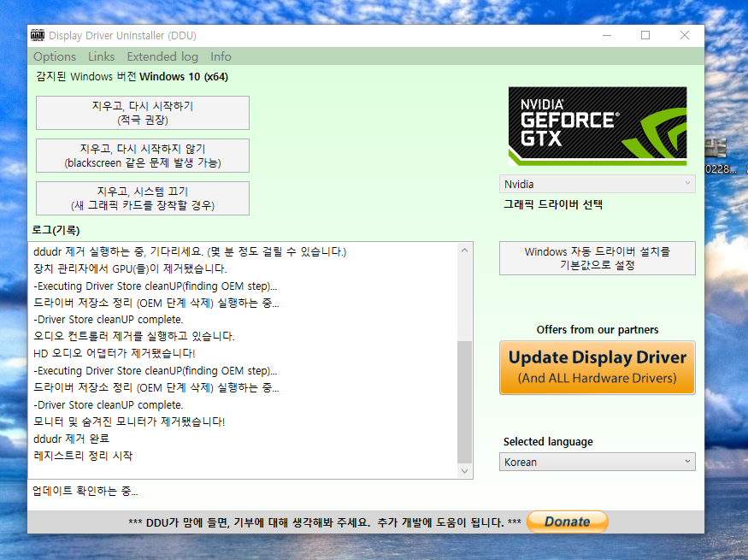Select log line '오디오 컨트롤러 제거를 실행하고 있습니다.'
Viewport: 748px width, 560px height.
point(133,336)
